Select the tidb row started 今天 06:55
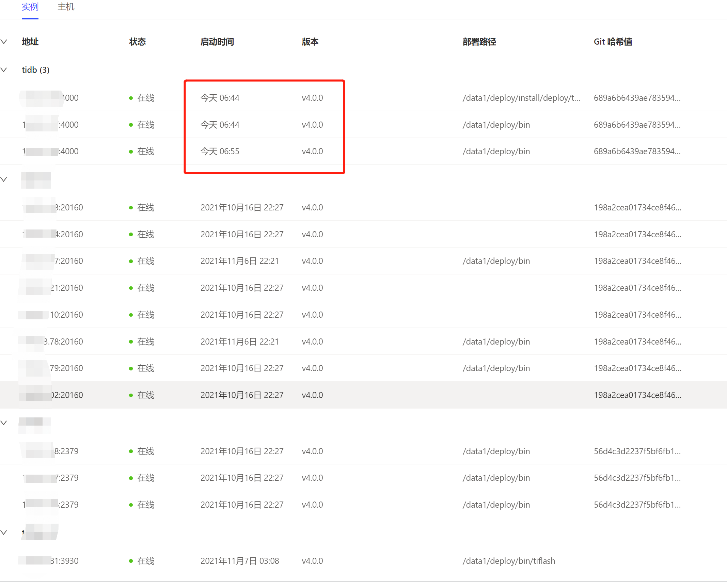Image resolution: width=727 pixels, height=588 pixels. click(x=220, y=151)
